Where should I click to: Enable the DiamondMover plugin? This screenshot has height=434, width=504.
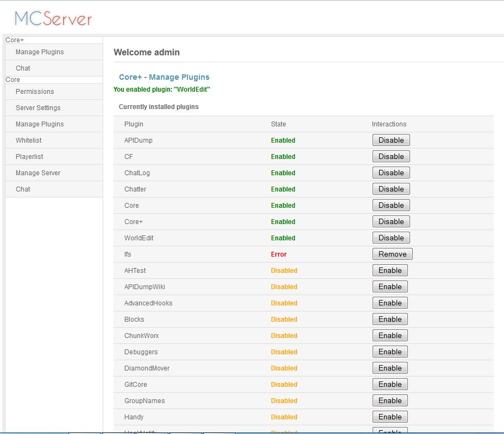(x=390, y=368)
